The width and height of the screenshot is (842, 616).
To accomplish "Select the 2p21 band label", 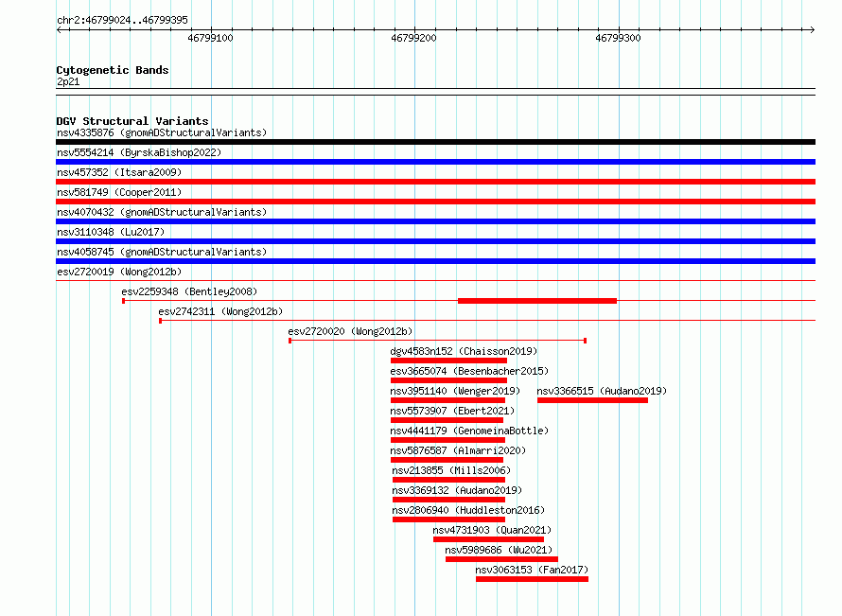I will pyautogui.click(x=68, y=81).
